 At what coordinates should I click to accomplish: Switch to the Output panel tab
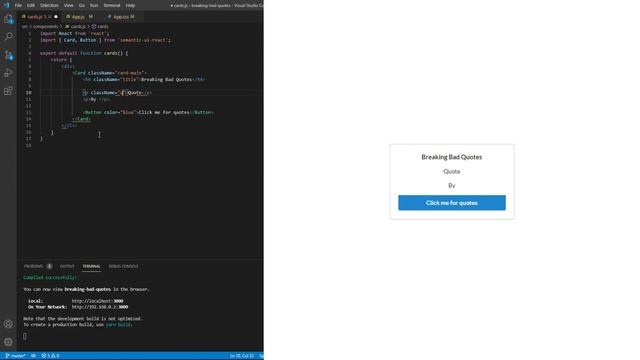[x=67, y=266]
